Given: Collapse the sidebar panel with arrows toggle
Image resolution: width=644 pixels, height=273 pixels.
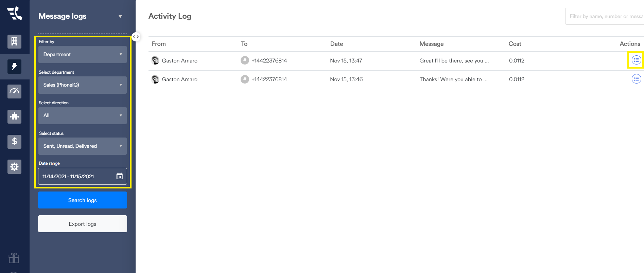Looking at the screenshot, I should (x=136, y=37).
